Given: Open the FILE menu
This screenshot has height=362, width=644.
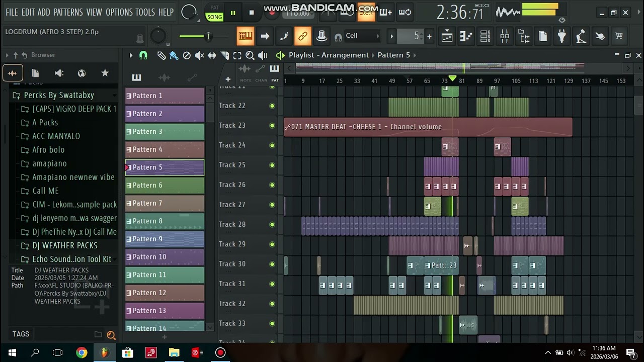Looking at the screenshot, I should coord(12,12).
